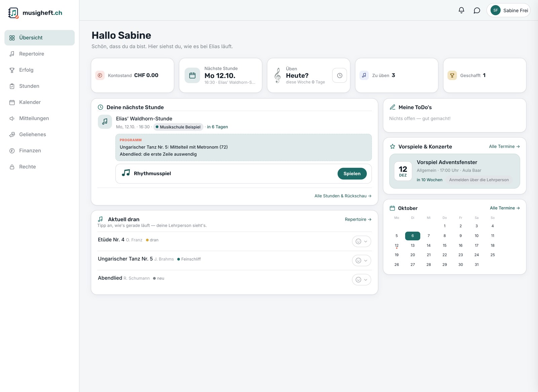The image size is (538, 392).
Task: Start the Rhythmusspiel with Spielen
Action: pyautogui.click(x=352, y=173)
